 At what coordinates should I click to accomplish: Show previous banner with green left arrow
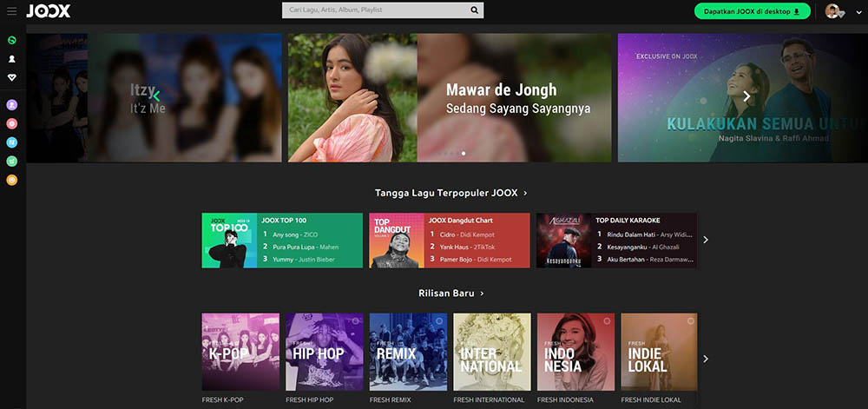click(155, 96)
